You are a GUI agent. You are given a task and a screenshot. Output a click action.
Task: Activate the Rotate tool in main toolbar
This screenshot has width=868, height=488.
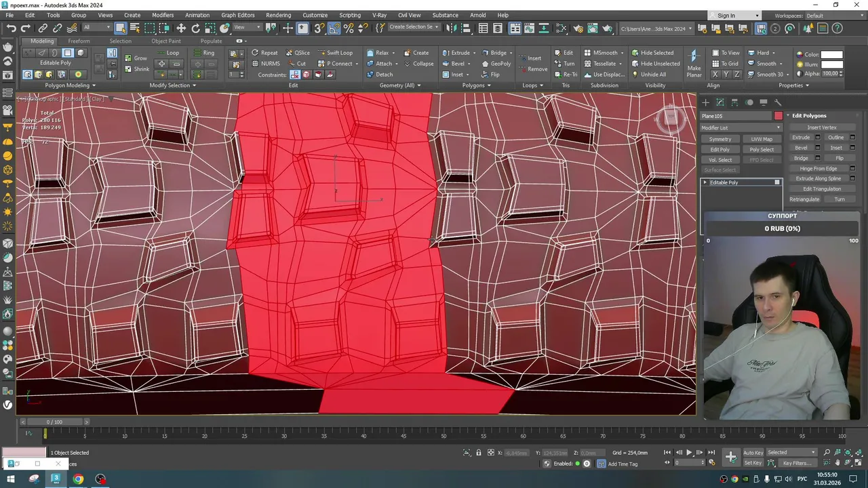196,28
